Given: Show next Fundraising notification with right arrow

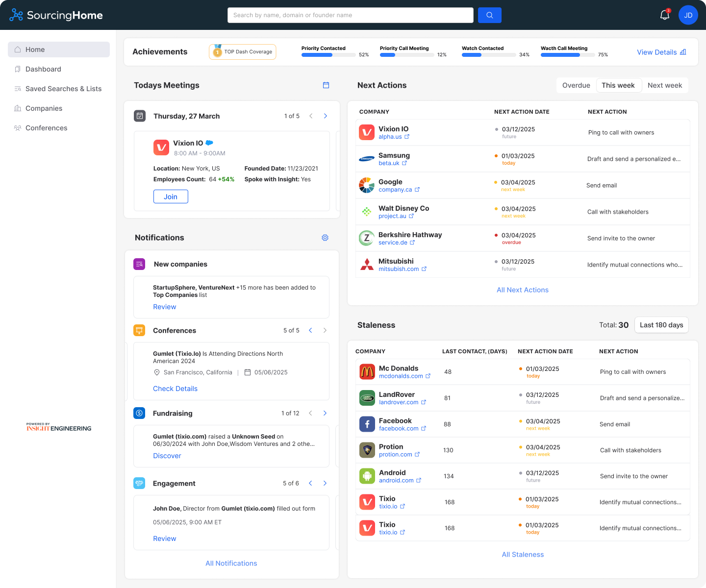Looking at the screenshot, I should [325, 413].
